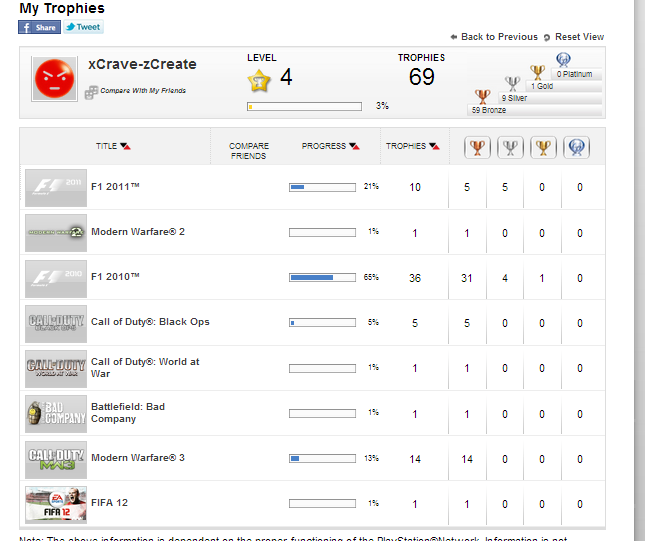Share the page with the Facebook Share button

click(x=40, y=27)
